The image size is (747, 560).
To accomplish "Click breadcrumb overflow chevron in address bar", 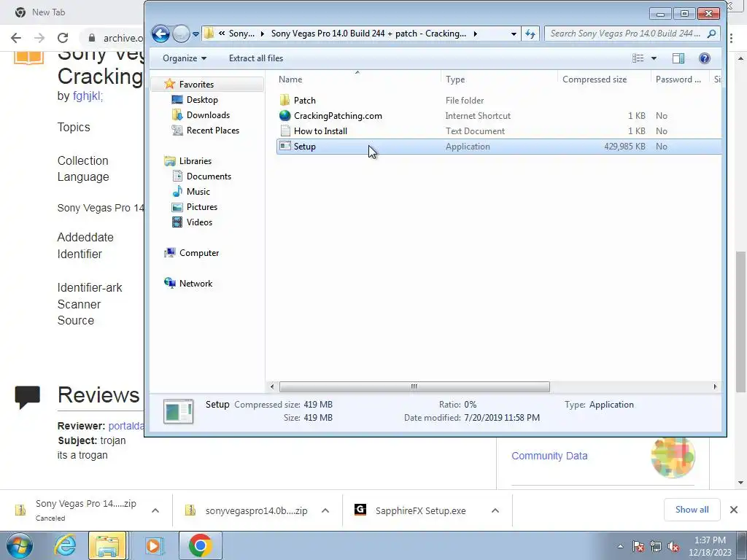I will tap(222, 34).
